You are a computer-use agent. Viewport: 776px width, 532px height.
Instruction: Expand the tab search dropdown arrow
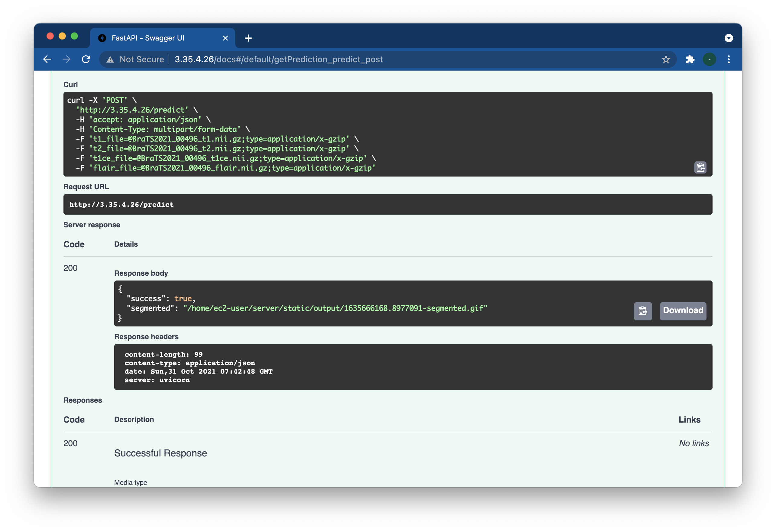point(729,38)
